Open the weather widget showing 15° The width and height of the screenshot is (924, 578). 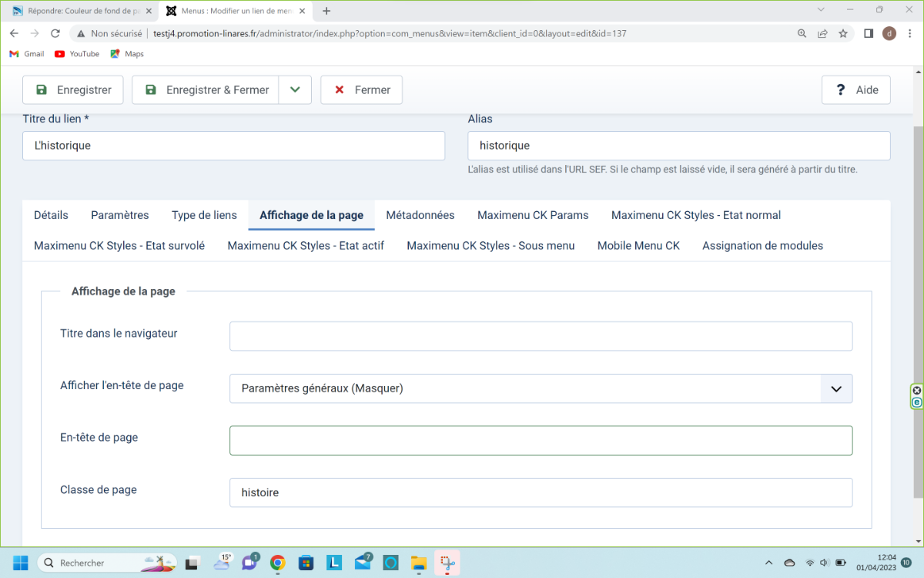pos(223,562)
